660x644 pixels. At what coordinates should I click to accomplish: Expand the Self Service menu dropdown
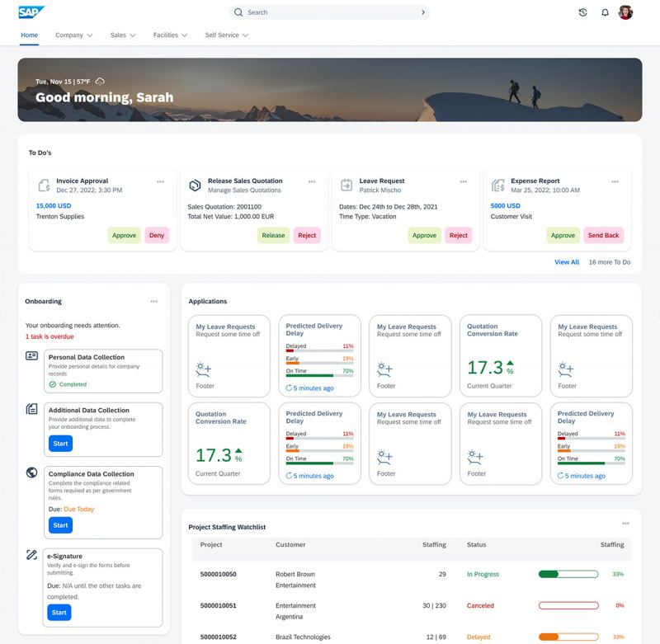(227, 35)
